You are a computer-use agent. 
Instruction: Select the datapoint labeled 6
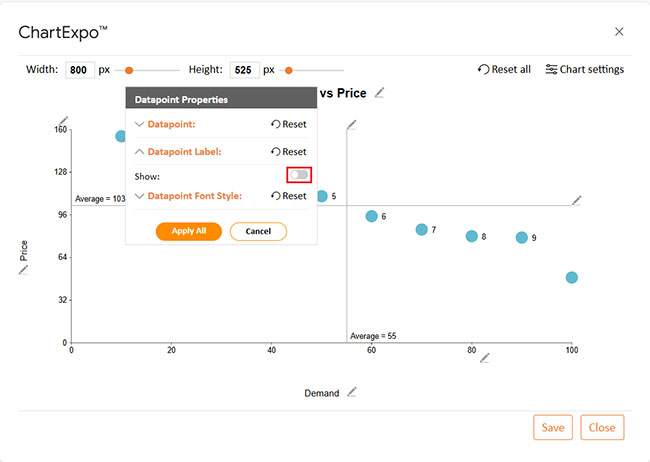coord(371,216)
